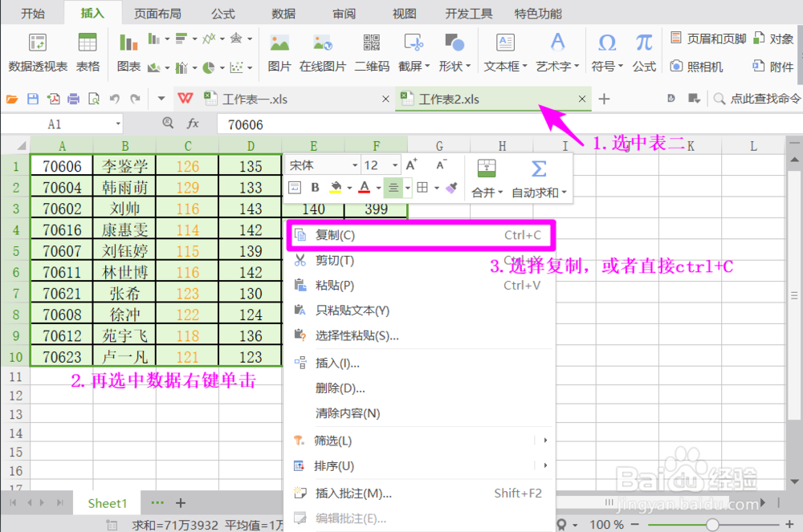Click the fill color highlighter swatch
803x532 pixels.
click(336, 188)
